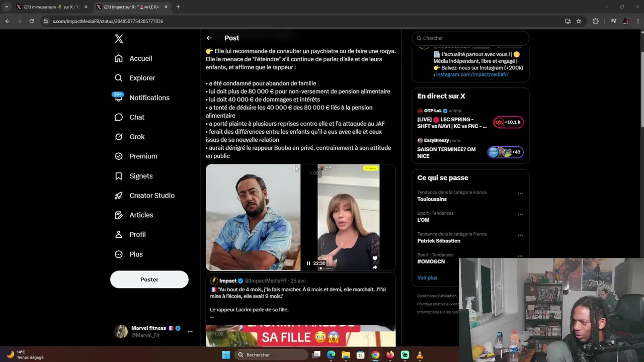
Task: Click the Plus more-options circle icon
Action: pos(119,254)
